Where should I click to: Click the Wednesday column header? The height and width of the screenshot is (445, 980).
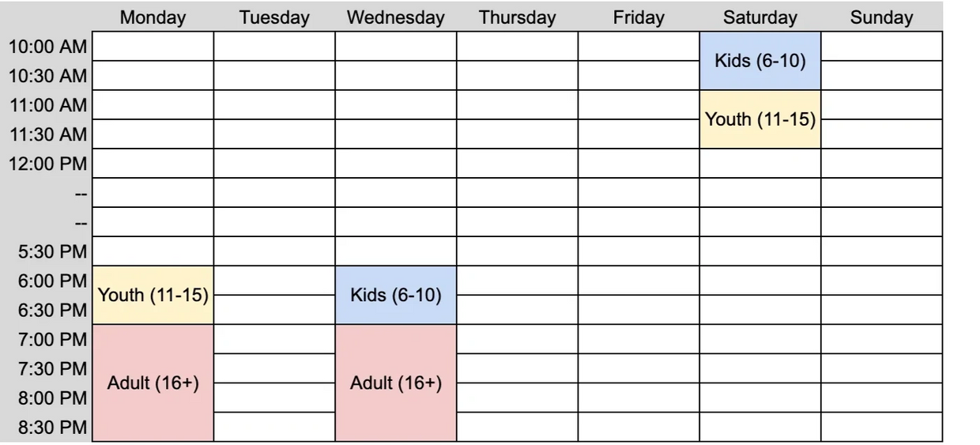tap(395, 17)
